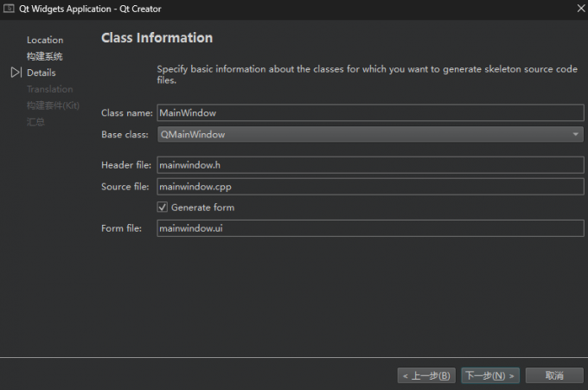This screenshot has height=390, width=588.
Task: Select the 汇总 summary step in sidebar
Action: coord(35,122)
